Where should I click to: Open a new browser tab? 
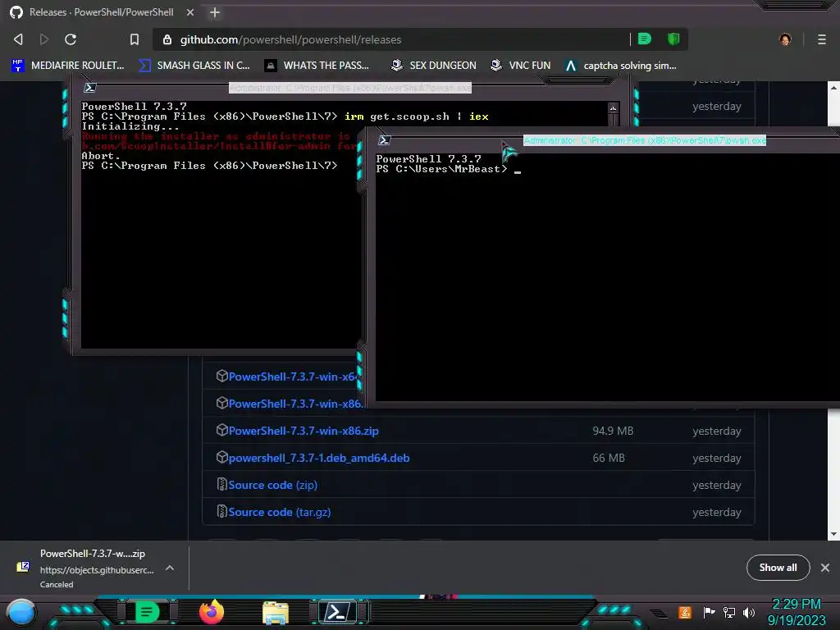[x=215, y=12]
